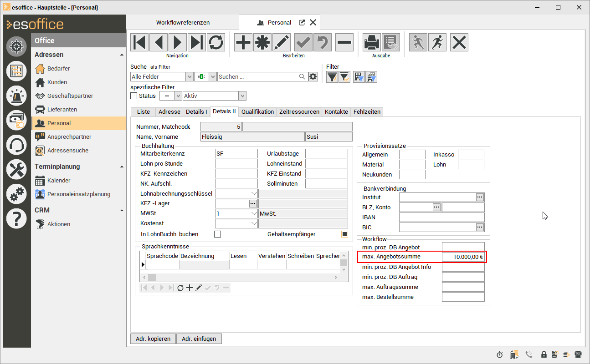Toggle the Gehaltsempfänger checkbox

pos(345,234)
